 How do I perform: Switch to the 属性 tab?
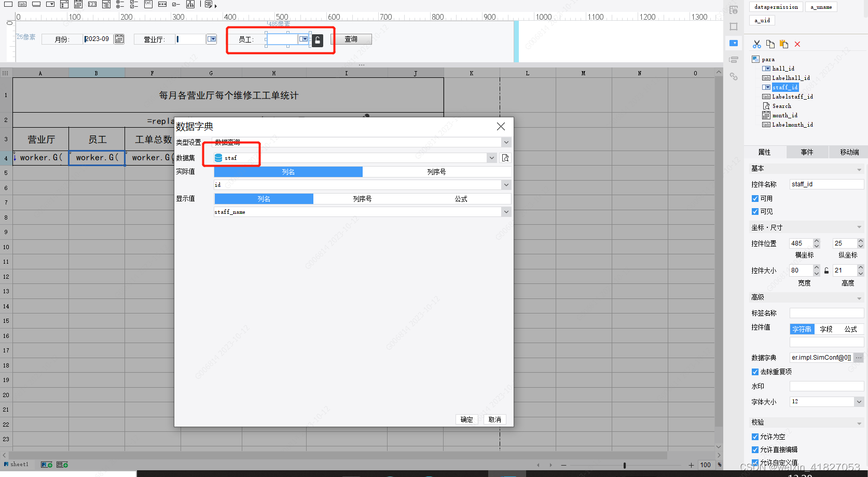point(764,152)
